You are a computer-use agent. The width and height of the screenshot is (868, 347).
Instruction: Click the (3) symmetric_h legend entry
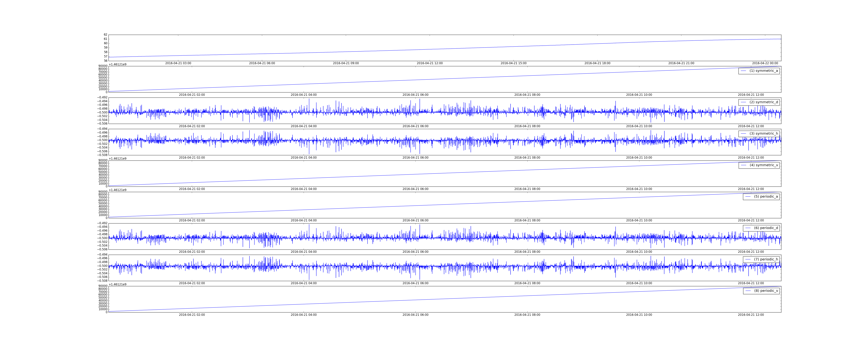pos(759,133)
